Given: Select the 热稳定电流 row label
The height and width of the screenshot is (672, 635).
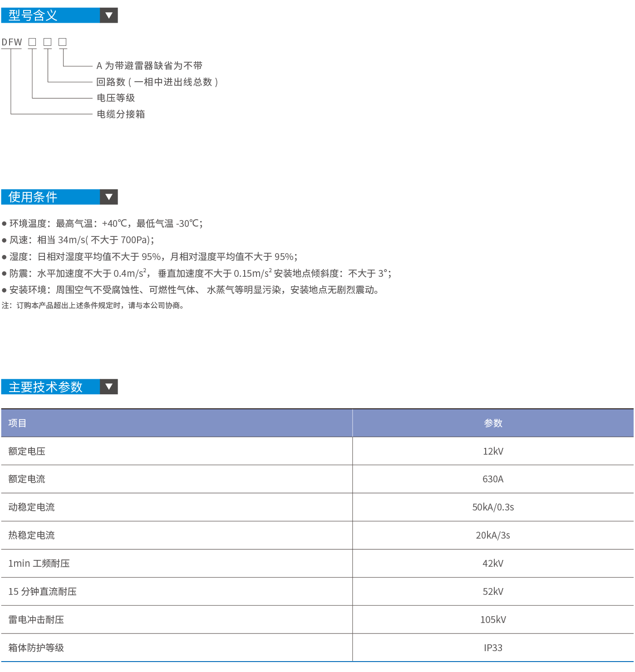Looking at the screenshot, I should (31, 535).
